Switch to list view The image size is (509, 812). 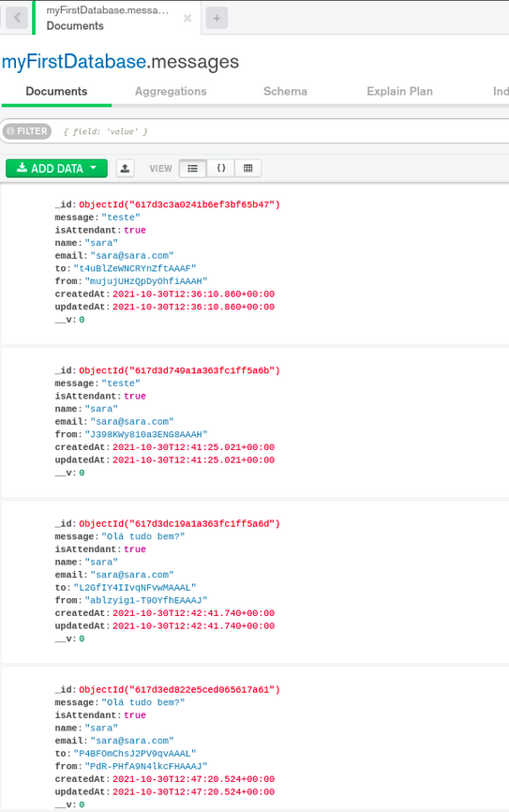192,168
